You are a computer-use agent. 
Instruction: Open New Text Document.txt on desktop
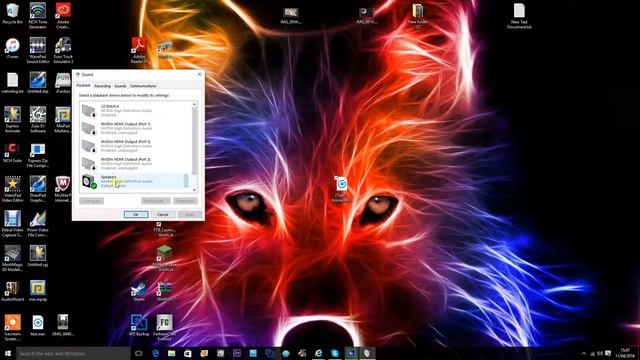tap(519, 16)
